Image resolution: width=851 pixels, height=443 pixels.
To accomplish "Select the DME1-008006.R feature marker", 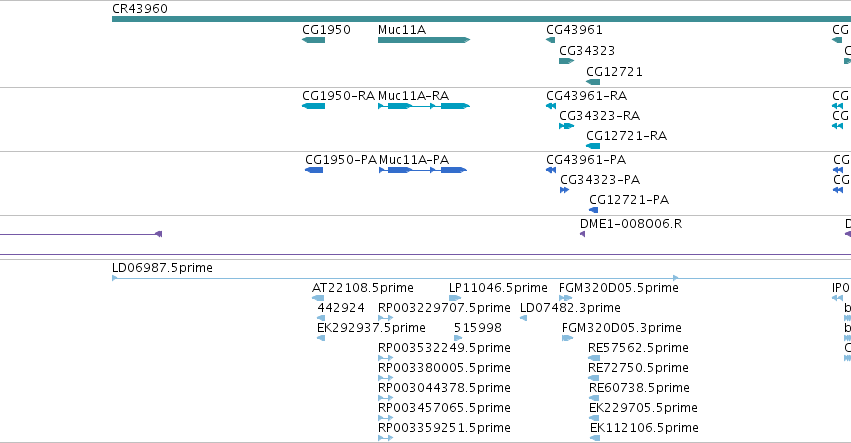I will pyautogui.click(x=582, y=234).
